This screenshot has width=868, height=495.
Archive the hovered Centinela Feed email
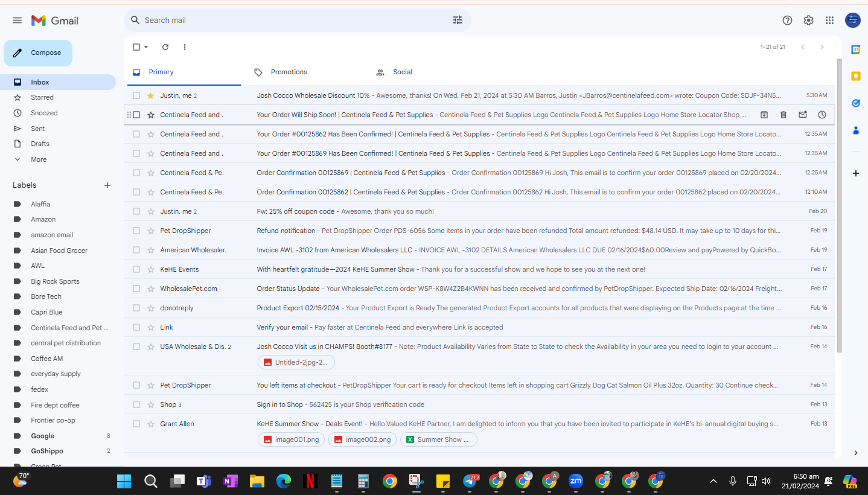pos(764,115)
